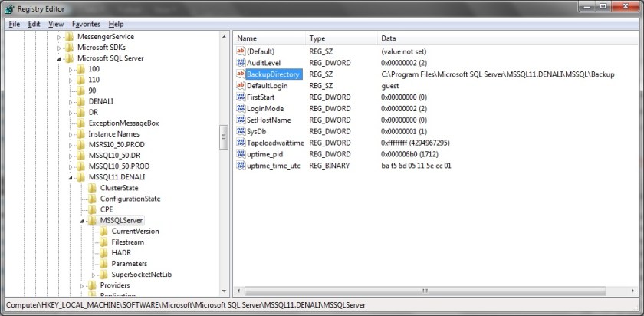Select the Instance Names key
This screenshot has height=316, width=644.
(x=113, y=133)
